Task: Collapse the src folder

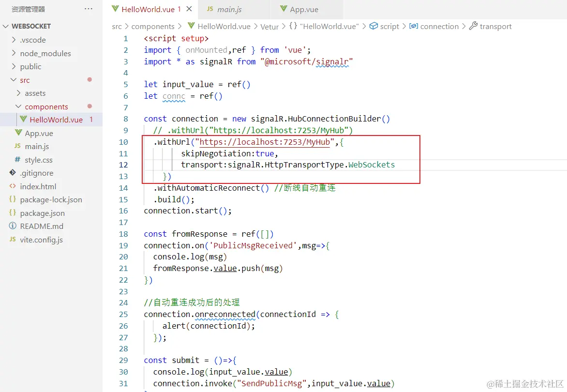Action: pos(14,80)
